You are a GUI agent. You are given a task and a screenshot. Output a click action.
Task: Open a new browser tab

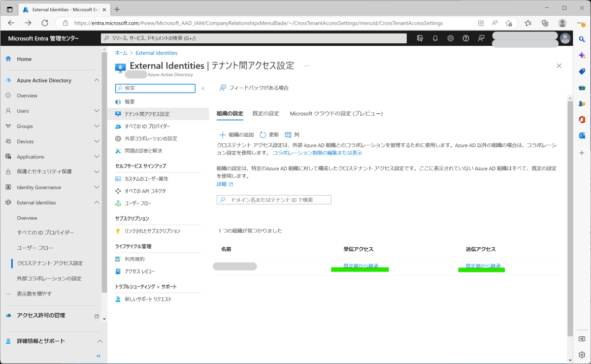pos(117,9)
